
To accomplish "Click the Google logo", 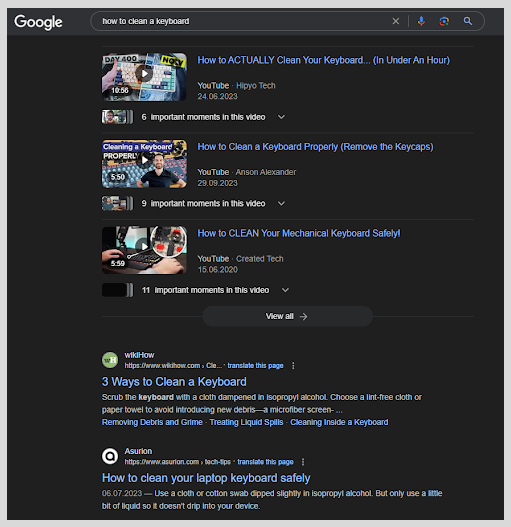I will click(38, 22).
